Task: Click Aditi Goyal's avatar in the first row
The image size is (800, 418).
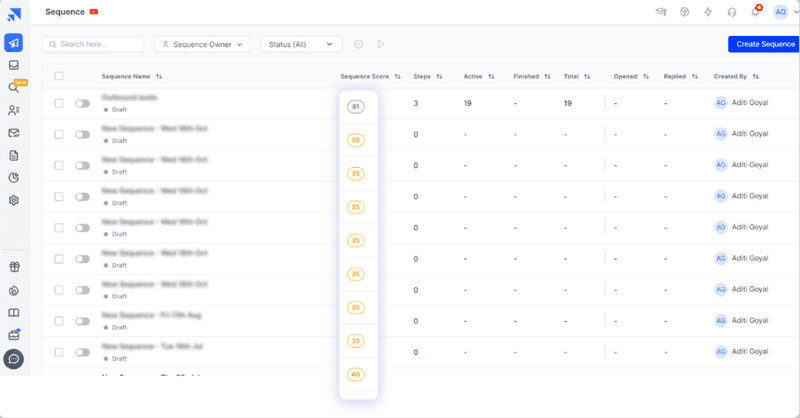Action: [721, 103]
